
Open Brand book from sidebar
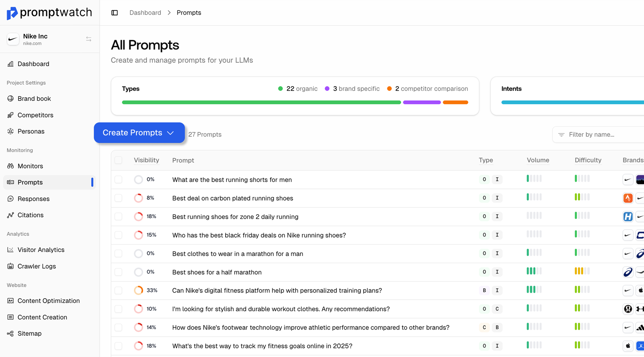[34, 99]
